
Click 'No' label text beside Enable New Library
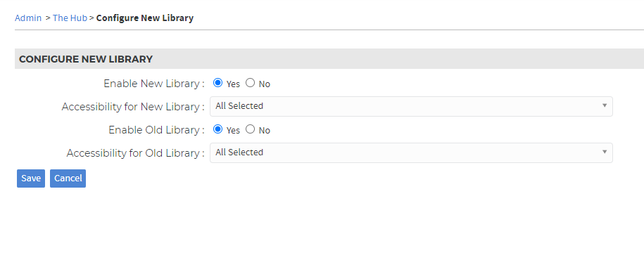tap(264, 84)
